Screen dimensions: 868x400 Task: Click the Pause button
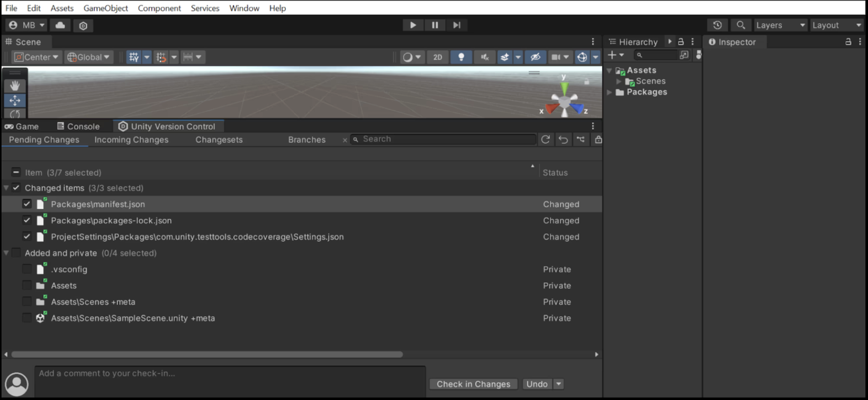(435, 25)
